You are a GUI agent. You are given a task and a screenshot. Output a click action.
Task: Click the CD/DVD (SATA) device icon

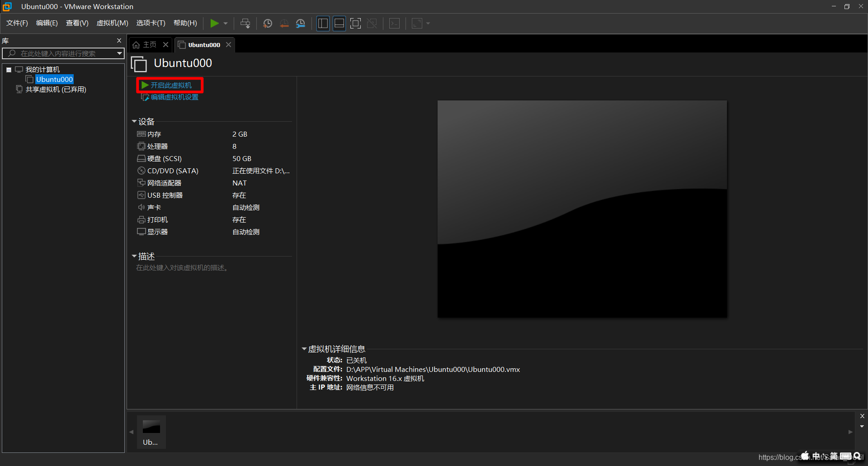[142, 171]
